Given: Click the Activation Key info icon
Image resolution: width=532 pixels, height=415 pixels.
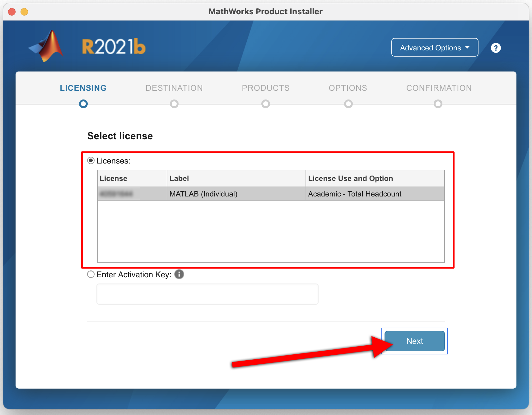Looking at the screenshot, I should pos(179,274).
